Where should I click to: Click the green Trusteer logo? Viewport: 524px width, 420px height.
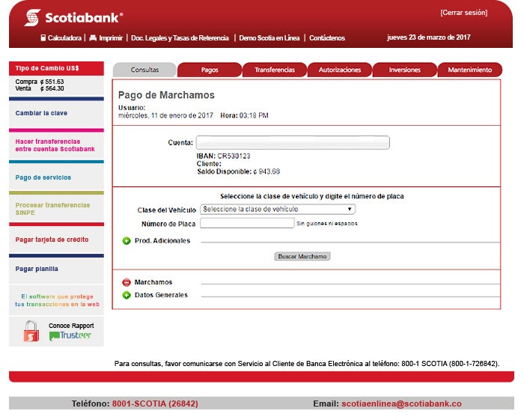click(x=70, y=336)
